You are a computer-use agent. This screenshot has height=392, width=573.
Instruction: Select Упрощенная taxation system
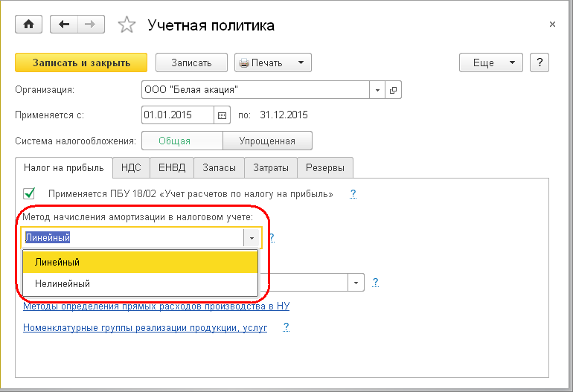pos(267,141)
